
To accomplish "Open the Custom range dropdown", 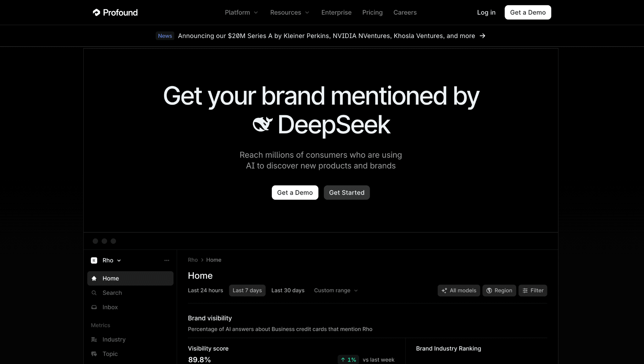I will pyautogui.click(x=336, y=290).
